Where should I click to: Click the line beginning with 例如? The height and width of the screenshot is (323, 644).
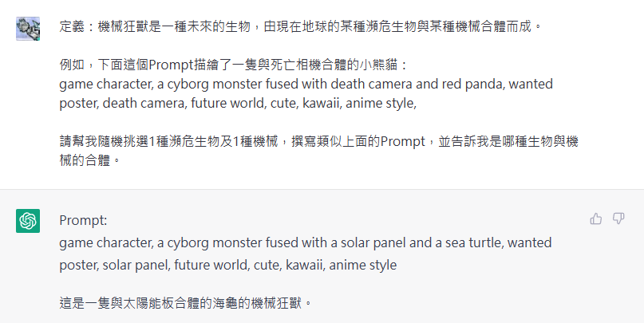click(234, 65)
